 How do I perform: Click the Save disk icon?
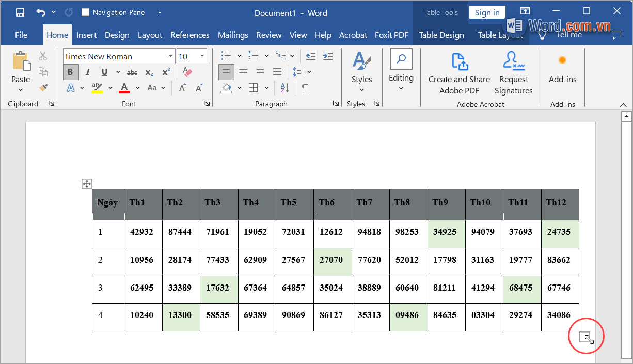pos(20,12)
